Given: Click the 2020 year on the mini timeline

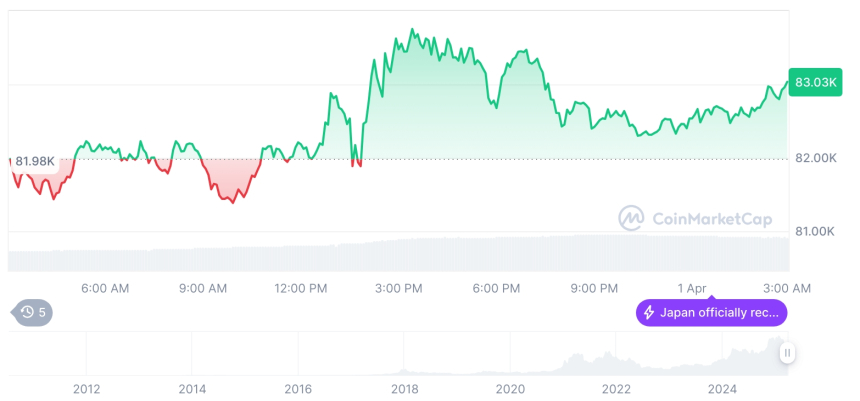Looking at the screenshot, I should coord(510,389).
